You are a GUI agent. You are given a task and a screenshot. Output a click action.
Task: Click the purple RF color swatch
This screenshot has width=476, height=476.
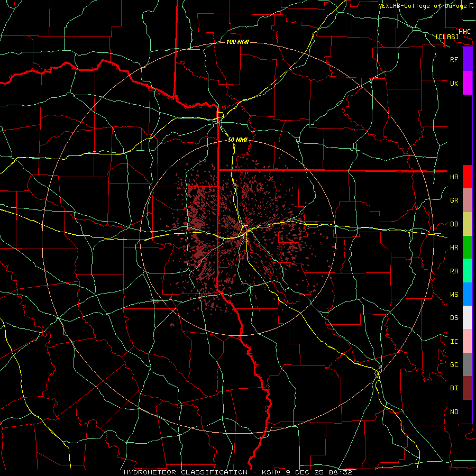[467, 59]
